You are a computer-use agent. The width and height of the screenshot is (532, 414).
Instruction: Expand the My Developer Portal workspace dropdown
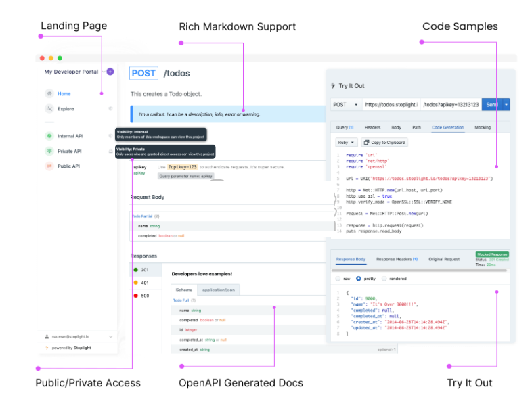104,72
